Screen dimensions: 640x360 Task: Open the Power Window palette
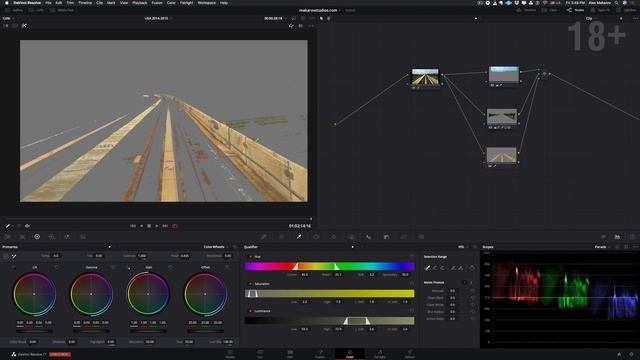click(x=316, y=237)
